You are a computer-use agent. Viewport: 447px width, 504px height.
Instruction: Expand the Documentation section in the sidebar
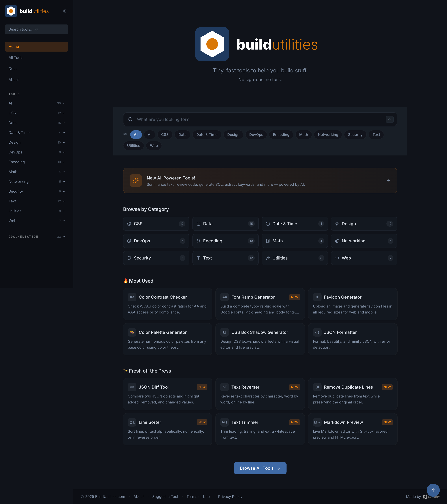[37, 236]
